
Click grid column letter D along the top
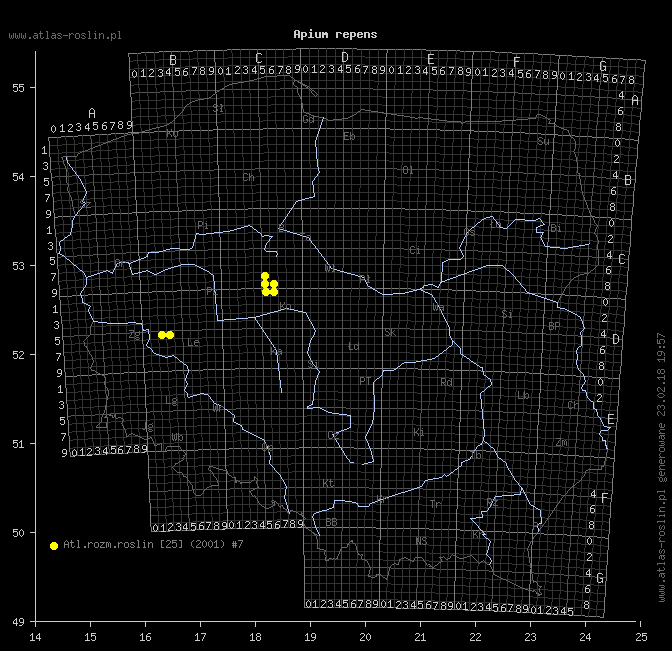(x=345, y=57)
